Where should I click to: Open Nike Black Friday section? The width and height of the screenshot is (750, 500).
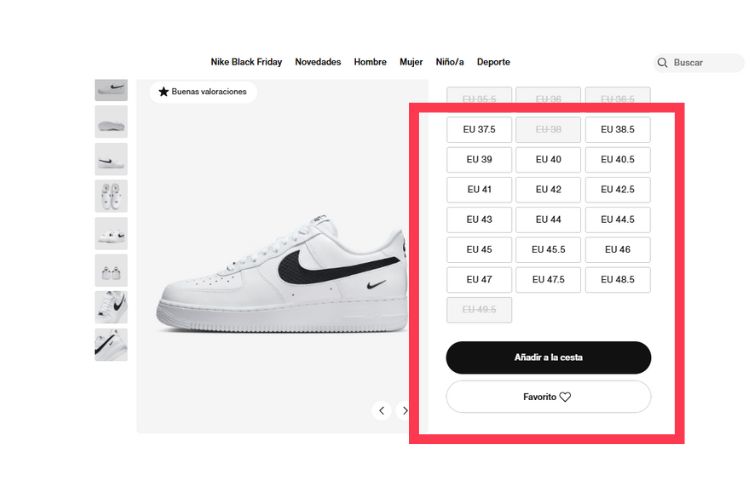point(246,62)
